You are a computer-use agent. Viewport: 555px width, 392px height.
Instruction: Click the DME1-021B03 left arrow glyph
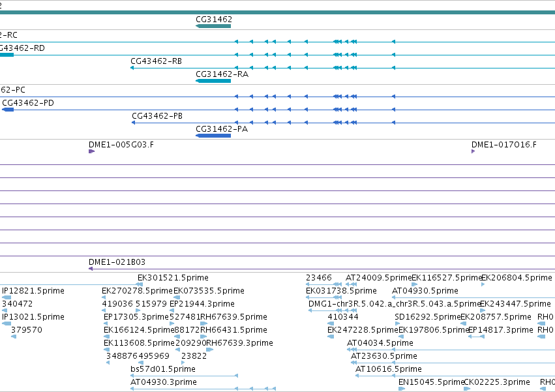click(x=91, y=269)
